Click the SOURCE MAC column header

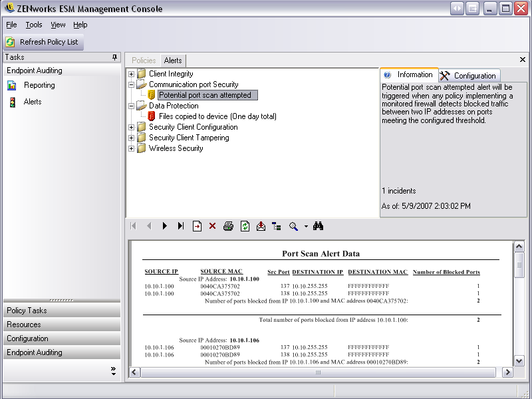pyautogui.click(x=221, y=271)
